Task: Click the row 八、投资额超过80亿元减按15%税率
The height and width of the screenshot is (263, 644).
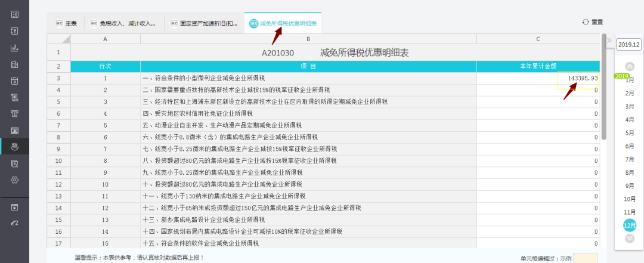Action: 308,160
